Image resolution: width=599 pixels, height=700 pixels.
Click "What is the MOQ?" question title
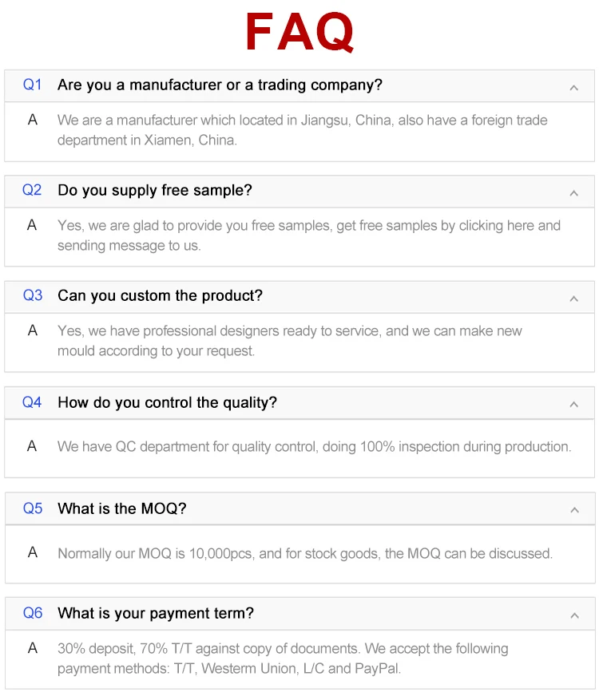pos(121,508)
